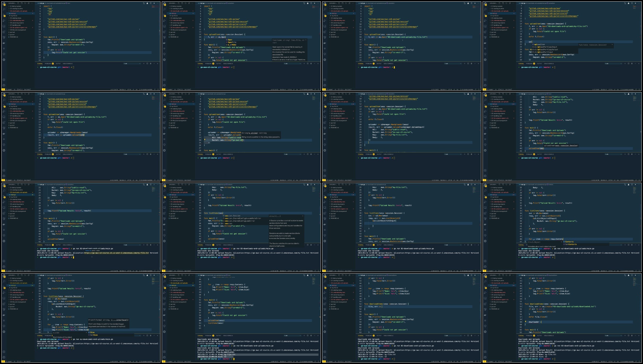The height and width of the screenshot is (364, 643).
Task: Switch to OUTPUT tab in the 'downloader :' frame
Action: point(540,336)
